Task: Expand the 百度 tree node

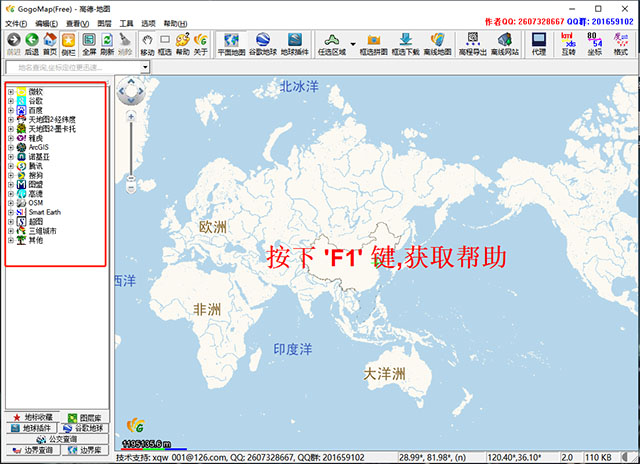Action: point(11,110)
